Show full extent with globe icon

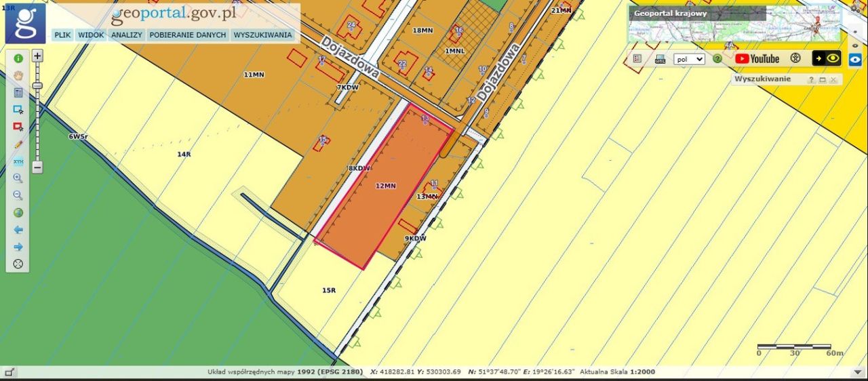coord(18,212)
